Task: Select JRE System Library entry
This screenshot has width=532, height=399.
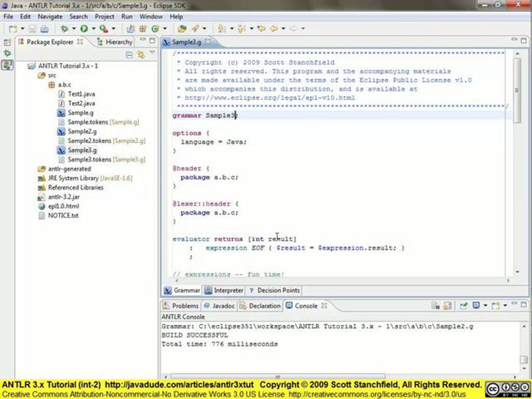Action: click(85, 178)
